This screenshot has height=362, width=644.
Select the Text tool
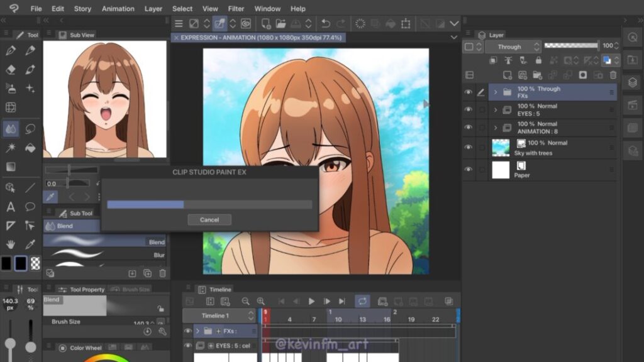click(11, 207)
